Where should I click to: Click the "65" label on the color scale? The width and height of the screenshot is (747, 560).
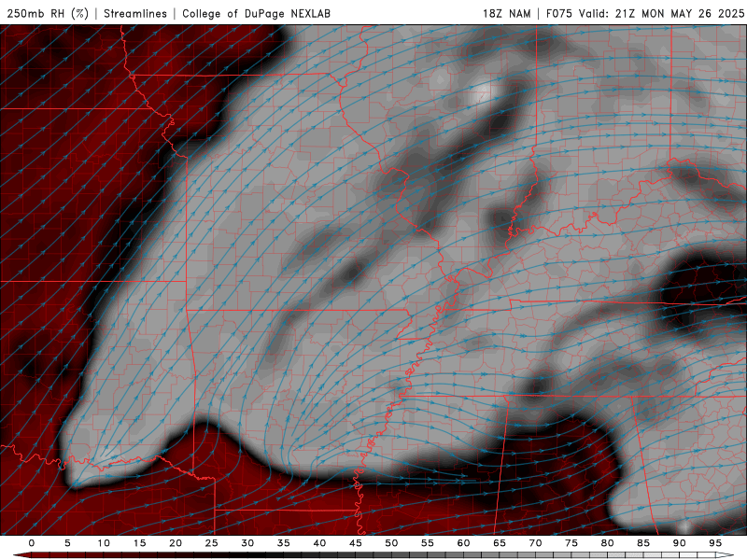point(500,543)
